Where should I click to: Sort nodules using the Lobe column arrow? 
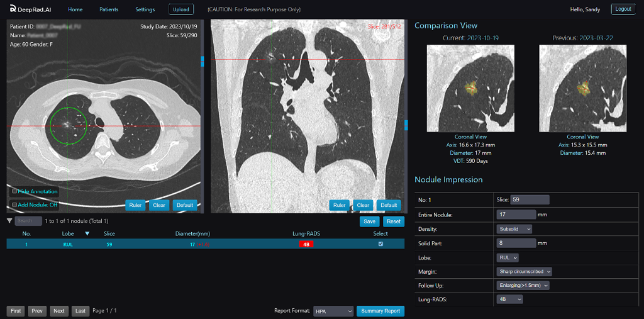(87, 234)
